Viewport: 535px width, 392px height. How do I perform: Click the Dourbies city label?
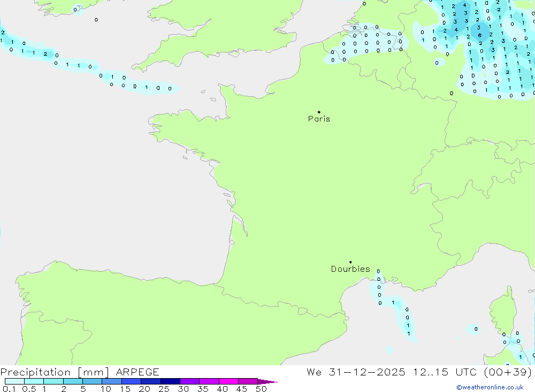(x=350, y=269)
